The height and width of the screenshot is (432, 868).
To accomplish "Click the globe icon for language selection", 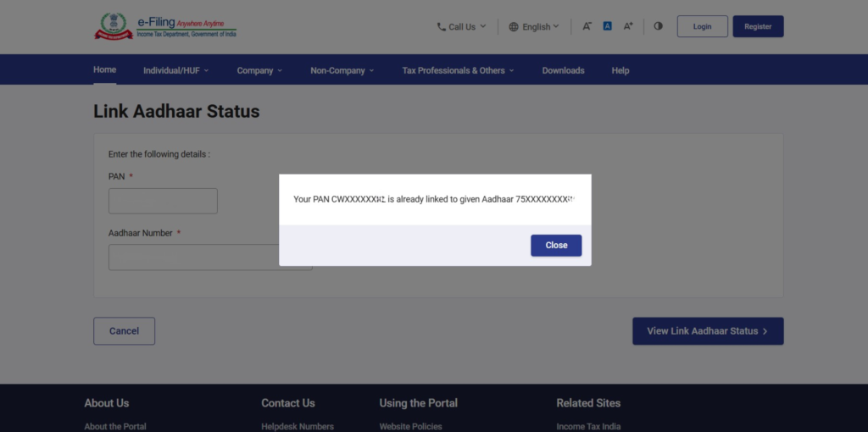I will 514,26.
